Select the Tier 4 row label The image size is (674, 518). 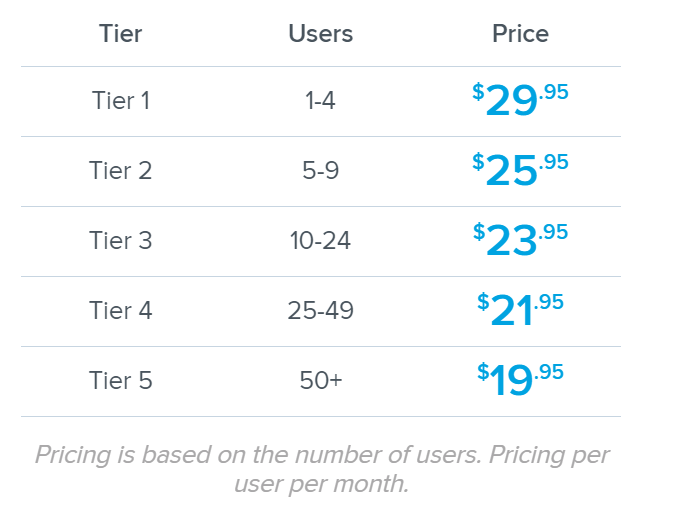click(120, 310)
